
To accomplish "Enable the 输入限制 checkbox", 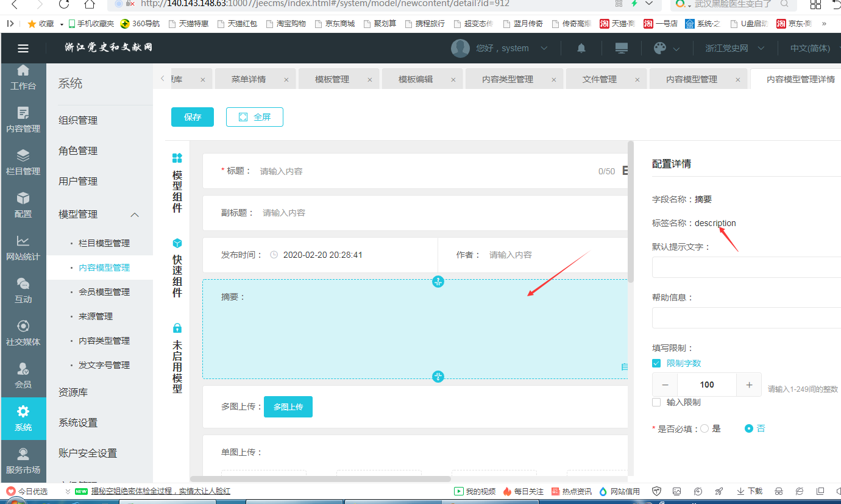I will pyautogui.click(x=656, y=402).
